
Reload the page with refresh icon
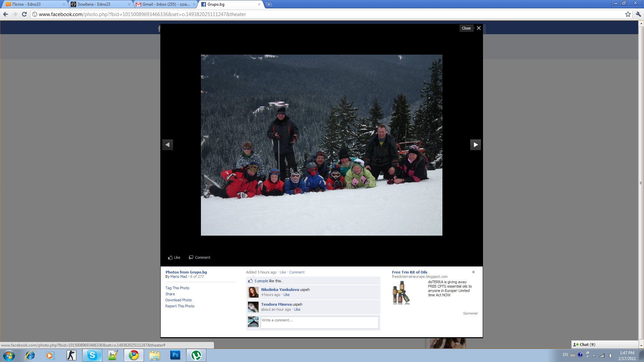24,14
